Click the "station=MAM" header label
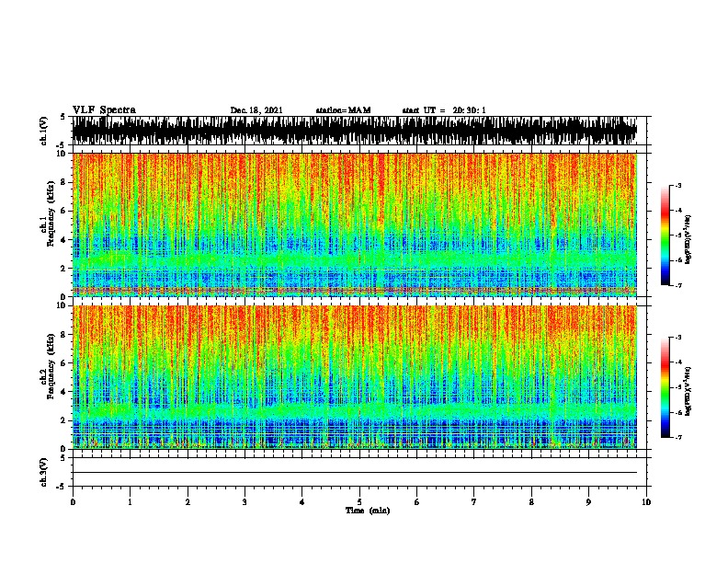Image resolution: width=728 pixels, height=563 pixels. tap(343, 110)
